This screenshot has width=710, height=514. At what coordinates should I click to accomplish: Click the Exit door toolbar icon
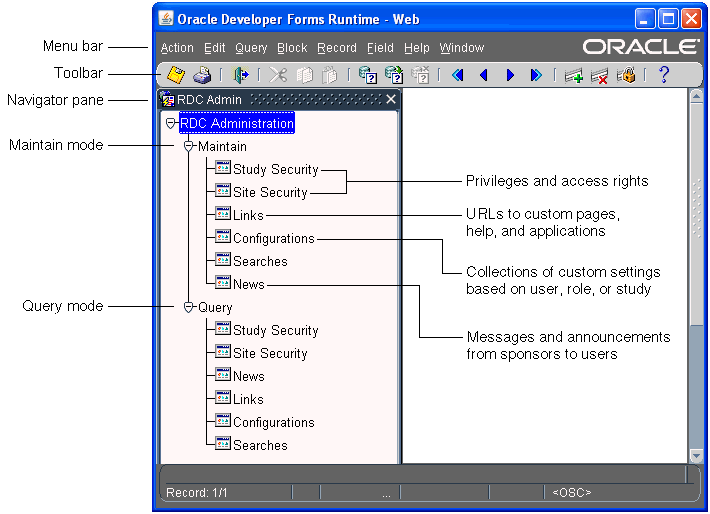click(241, 75)
